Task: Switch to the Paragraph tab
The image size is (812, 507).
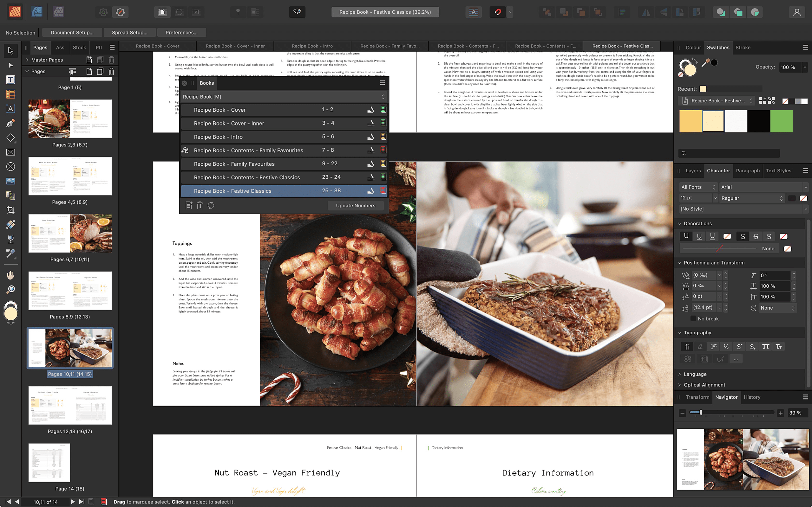Action: [748, 170]
